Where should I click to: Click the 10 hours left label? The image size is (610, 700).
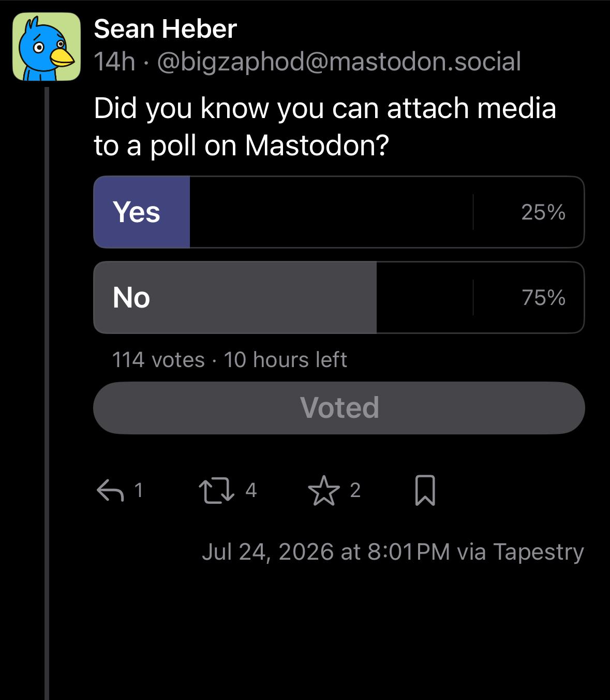coord(285,360)
